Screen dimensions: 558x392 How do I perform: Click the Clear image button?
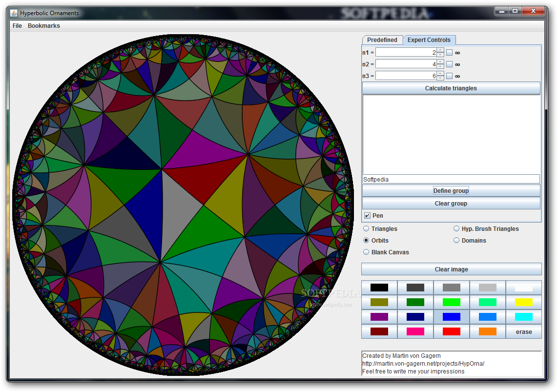click(x=451, y=269)
